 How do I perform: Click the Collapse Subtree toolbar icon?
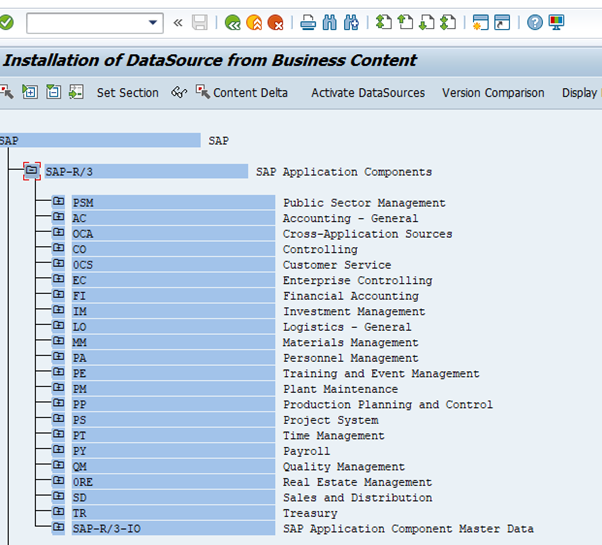[x=53, y=92]
